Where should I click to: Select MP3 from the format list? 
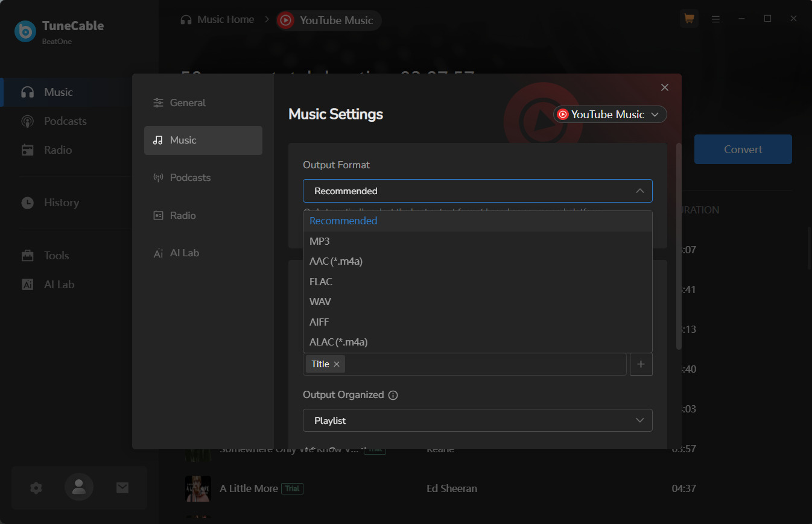320,241
